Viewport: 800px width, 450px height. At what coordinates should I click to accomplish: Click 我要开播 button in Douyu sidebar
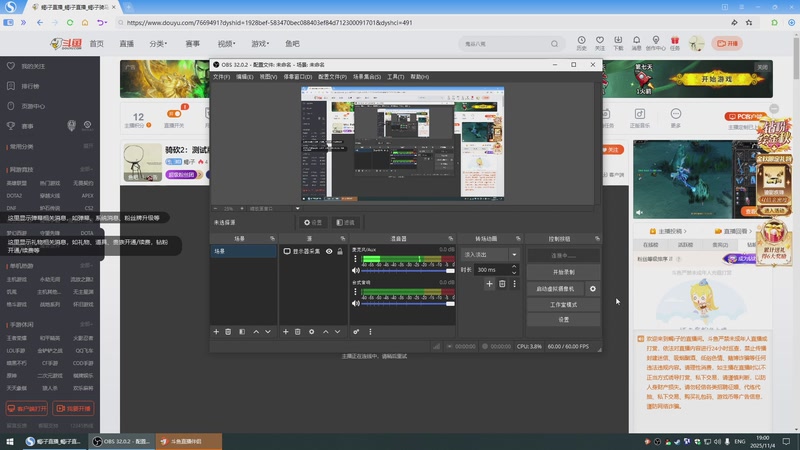[73, 409]
